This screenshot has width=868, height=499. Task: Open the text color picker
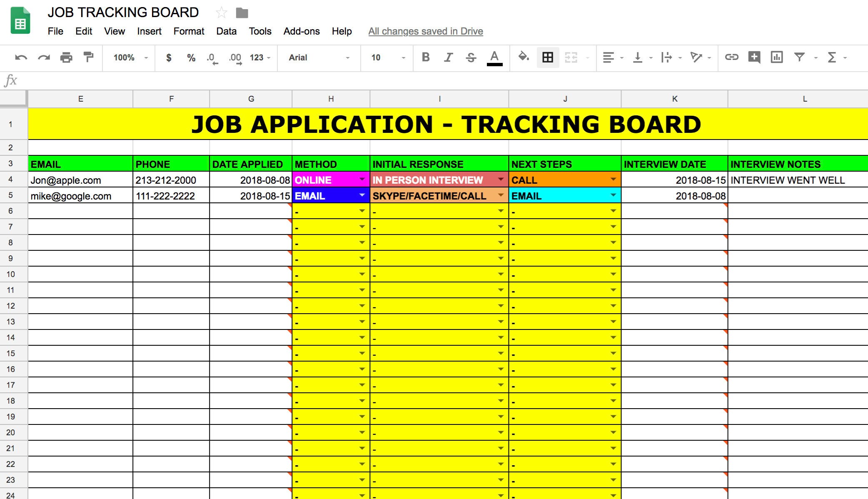click(x=494, y=58)
